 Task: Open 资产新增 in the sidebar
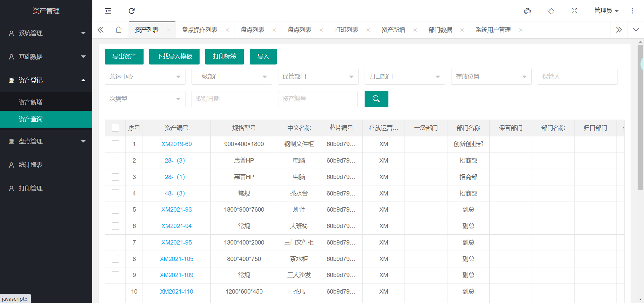click(x=46, y=102)
